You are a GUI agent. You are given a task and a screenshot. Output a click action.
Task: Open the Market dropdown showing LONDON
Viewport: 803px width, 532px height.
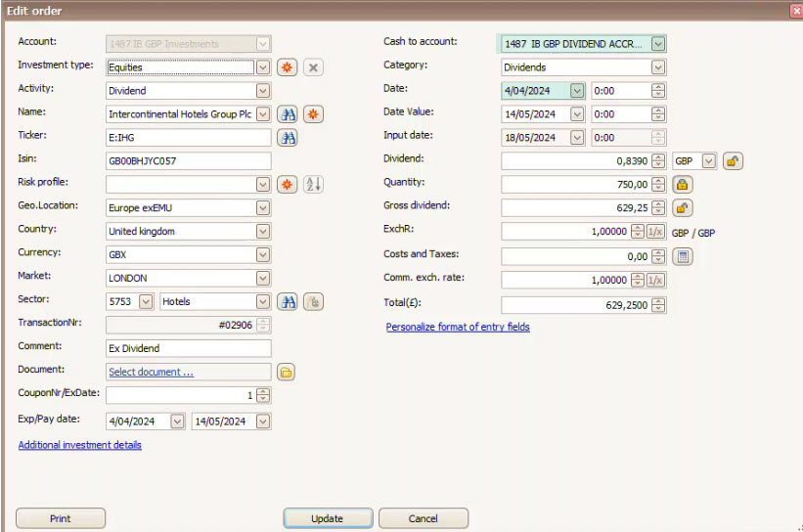pos(262,279)
